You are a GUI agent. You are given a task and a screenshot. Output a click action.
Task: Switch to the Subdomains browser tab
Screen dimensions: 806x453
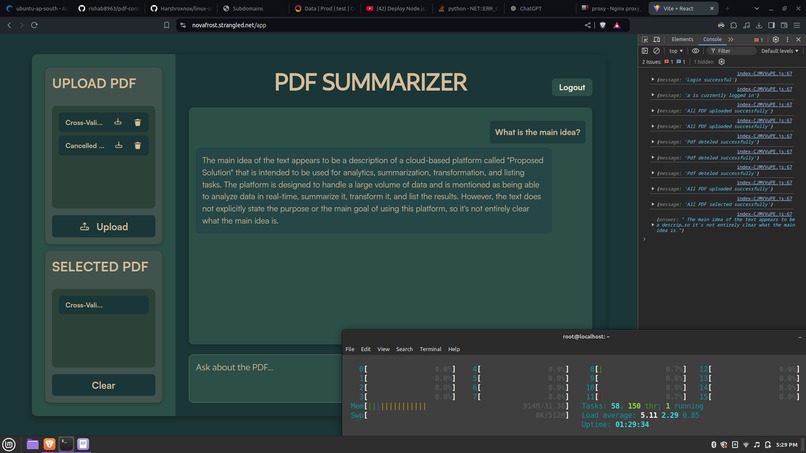pyautogui.click(x=252, y=8)
